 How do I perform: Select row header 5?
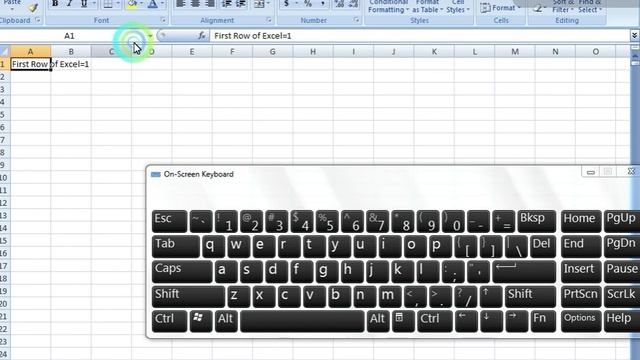click(x=4, y=114)
